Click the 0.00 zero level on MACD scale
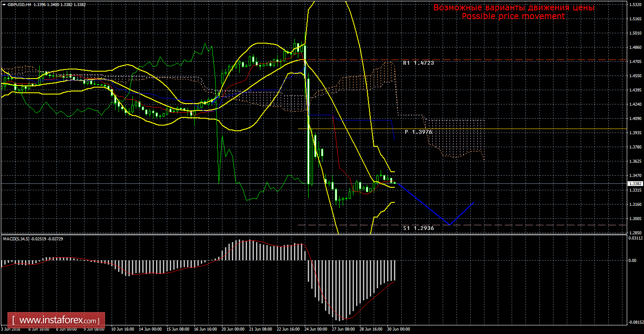The width and height of the screenshot is (644, 334). (x=632, y=261)
